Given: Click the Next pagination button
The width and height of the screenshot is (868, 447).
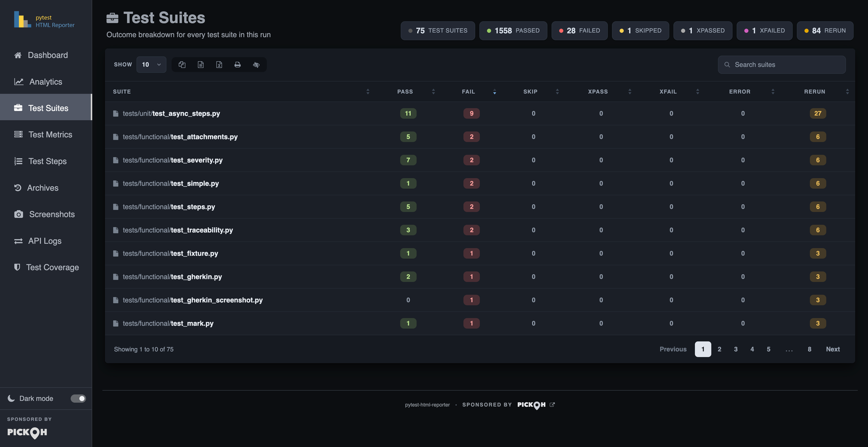Looking at the screenshot, I should coord(833,349).
